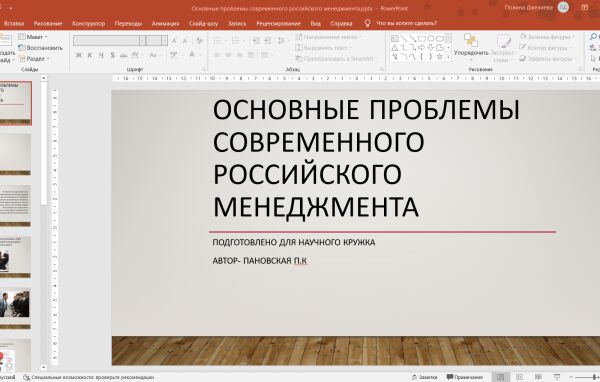Expand the font size dropdown arrow
This screenshot has height=382, width=600.
click(x=164, y=41)
